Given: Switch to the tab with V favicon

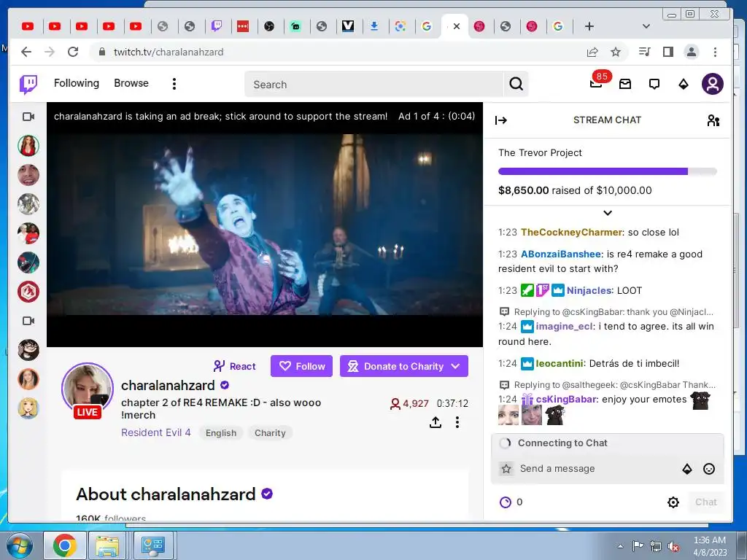Looking at the screenshot, I should point(348,26).
